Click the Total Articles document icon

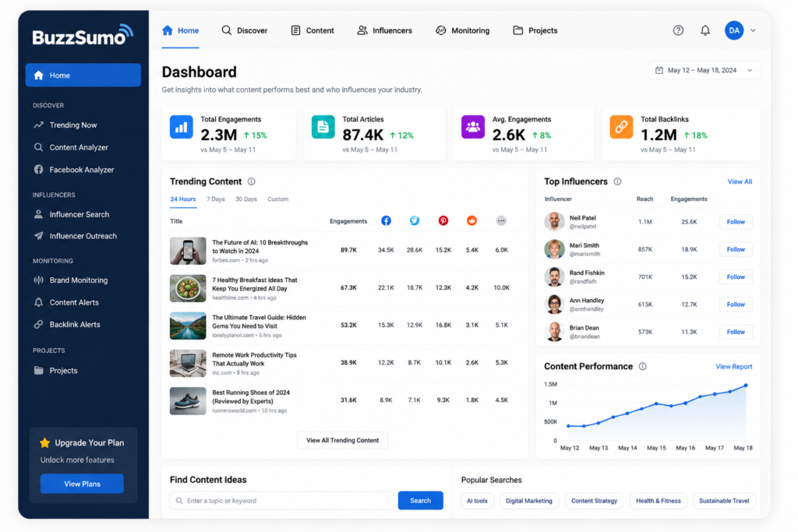click(x=323, y=127)
